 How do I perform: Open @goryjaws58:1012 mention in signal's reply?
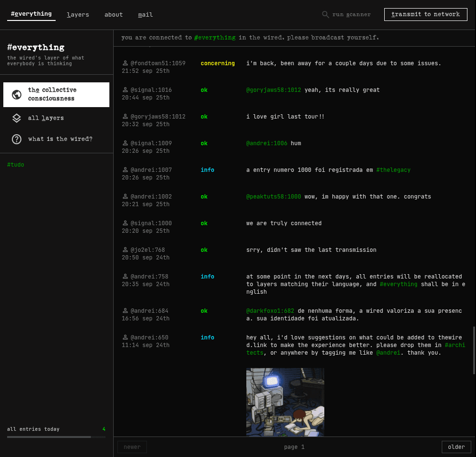273,90
